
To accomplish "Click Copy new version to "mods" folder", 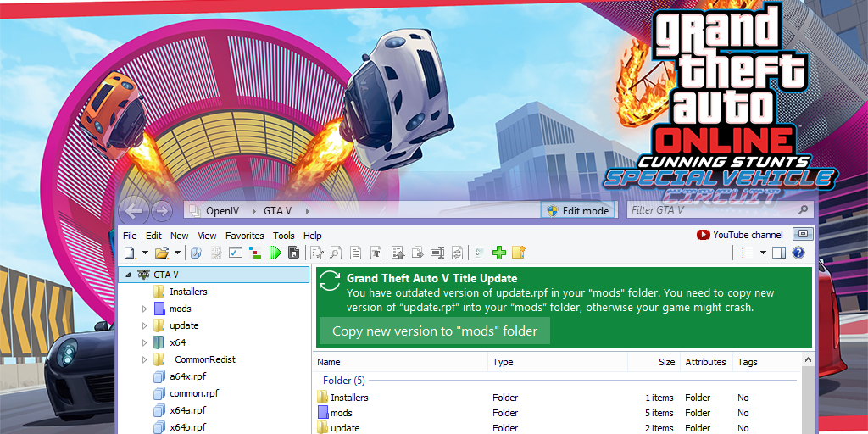I will [x=435, y=331].
